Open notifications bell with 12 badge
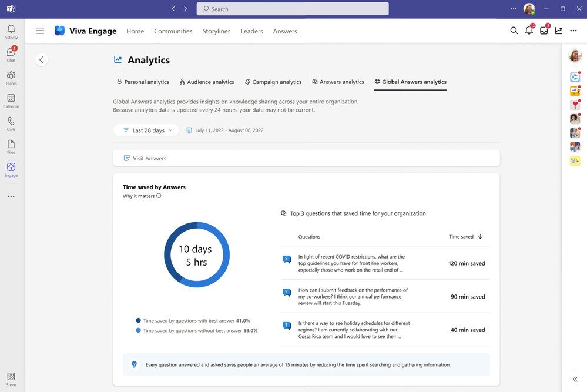The width and height of the screenshot is (587, 392). pos(529,30)
